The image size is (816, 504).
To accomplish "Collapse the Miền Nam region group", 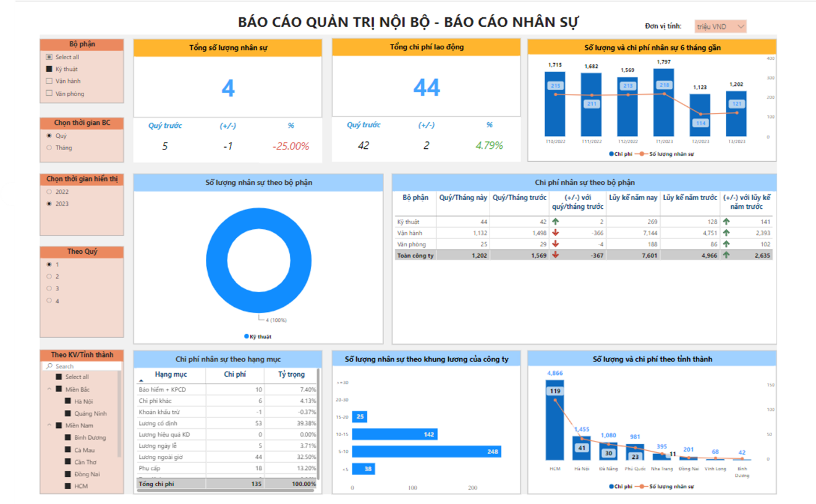I will (x=49, y=426).
